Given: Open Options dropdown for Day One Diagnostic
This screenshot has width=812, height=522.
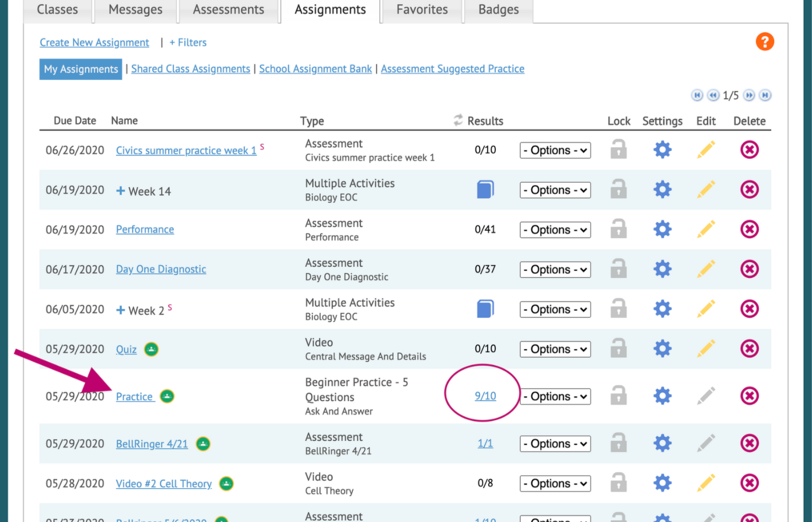Looking at the screenshot, I should pyautogui.click(x=555, y=269).
